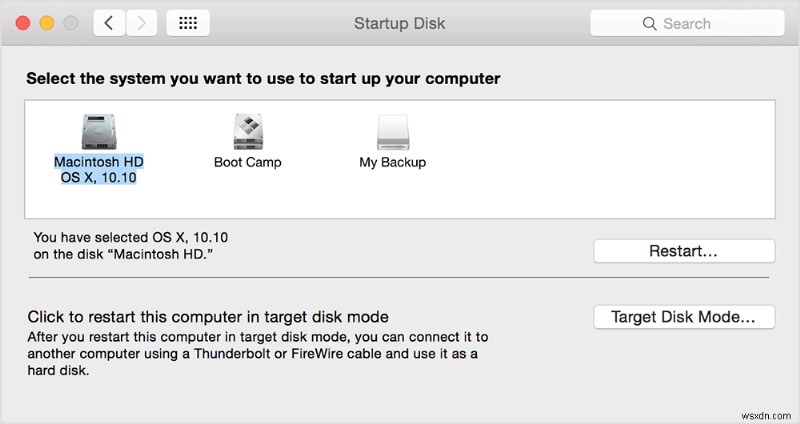The image size is (800, 424).
Task: Go back with the left arrow
Action: tap(108, 22)
